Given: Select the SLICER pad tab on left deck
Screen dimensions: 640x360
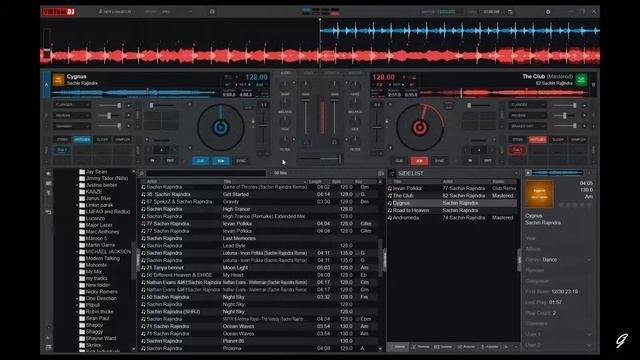Looking at the screenshot, I should pyautogui.click(x=102, y=140).
